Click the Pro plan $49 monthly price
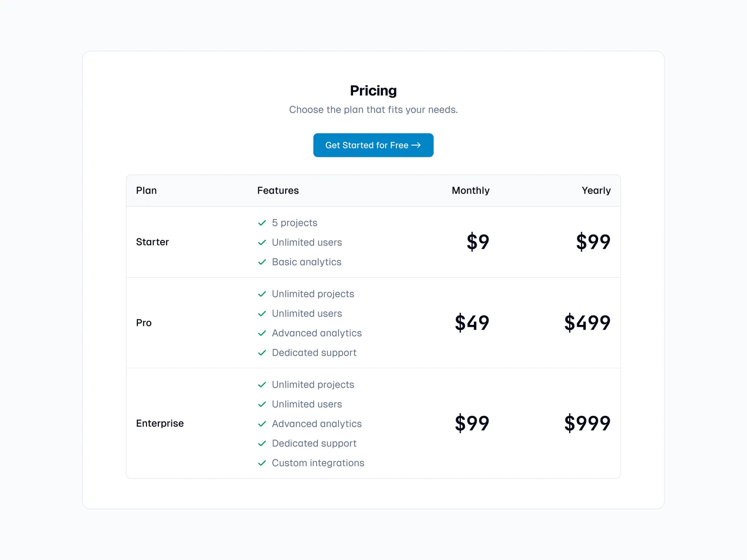This screenshot has width=747, height=560. 472,323
